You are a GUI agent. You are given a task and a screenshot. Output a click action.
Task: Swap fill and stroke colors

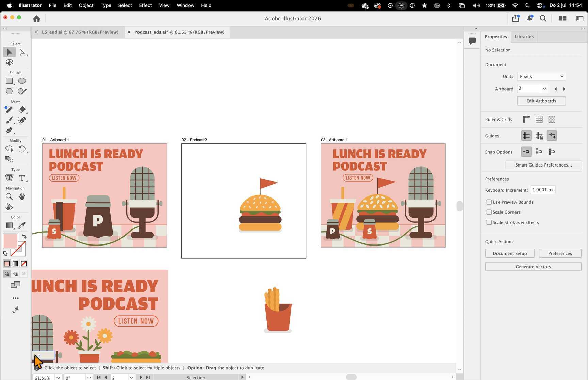(24, 236)
